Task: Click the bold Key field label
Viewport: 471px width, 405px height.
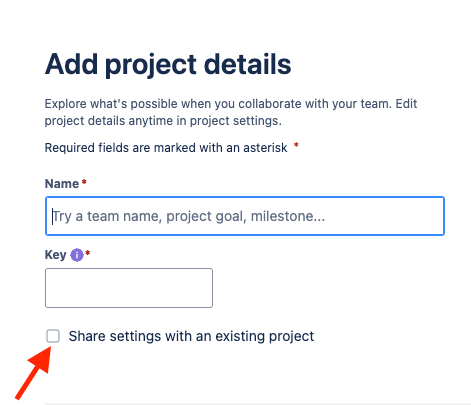Action: coord(55,255)
